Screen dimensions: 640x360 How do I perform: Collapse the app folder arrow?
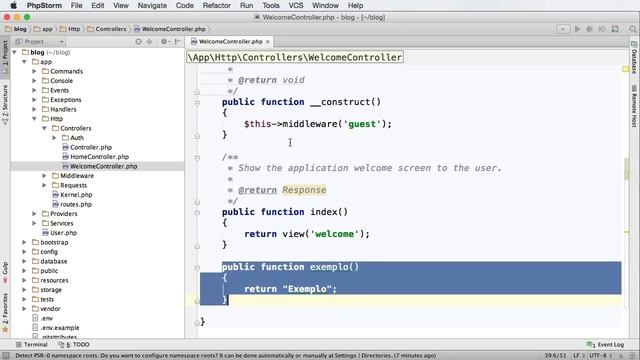tap(24, 62)
